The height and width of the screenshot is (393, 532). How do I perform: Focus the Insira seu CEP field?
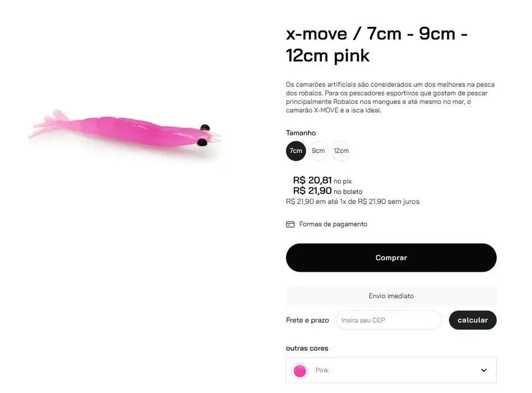[x=389, y=320]
